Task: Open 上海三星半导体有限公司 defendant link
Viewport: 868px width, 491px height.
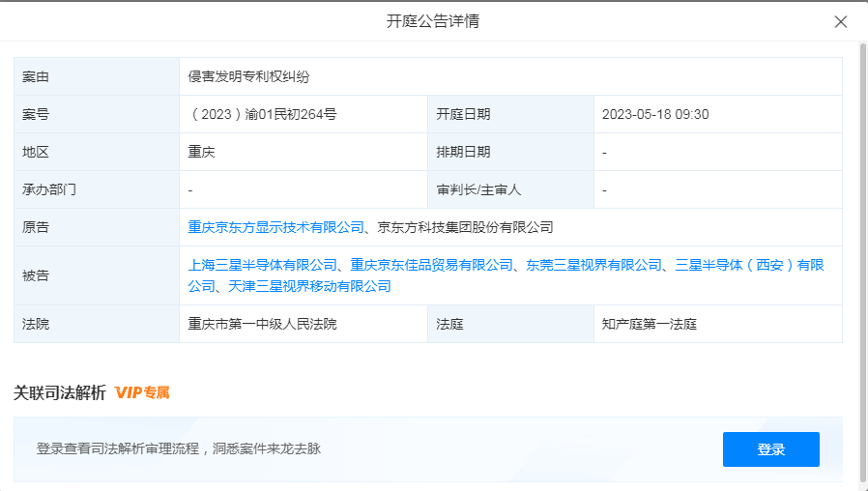Action: click(262, 265)
